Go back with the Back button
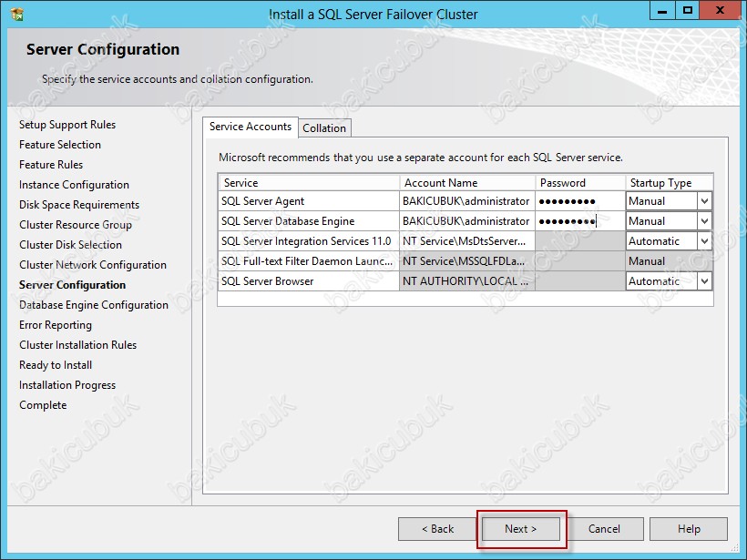The width and height of the screenshot is (747, 560). click(438, 529)
